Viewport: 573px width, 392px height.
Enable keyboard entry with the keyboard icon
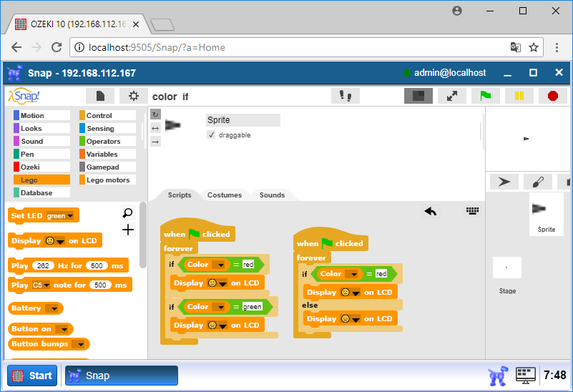[472, 211]
